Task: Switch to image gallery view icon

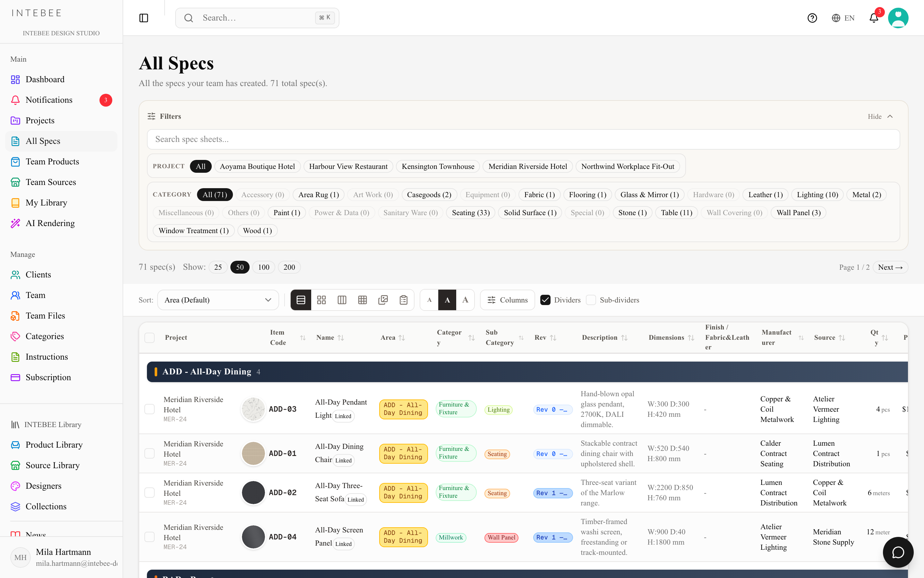Action: click(383, 300)
